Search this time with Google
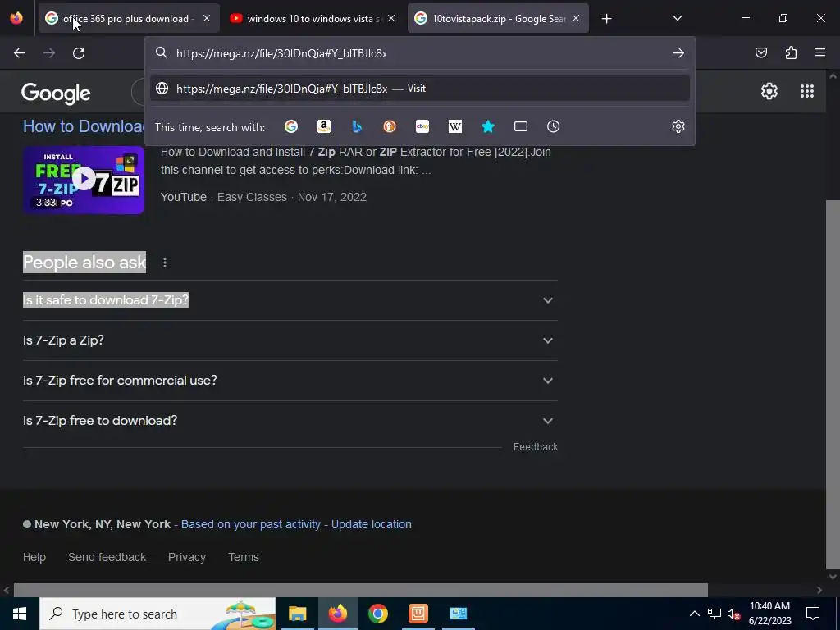The image size is (840, 630). 291,126
